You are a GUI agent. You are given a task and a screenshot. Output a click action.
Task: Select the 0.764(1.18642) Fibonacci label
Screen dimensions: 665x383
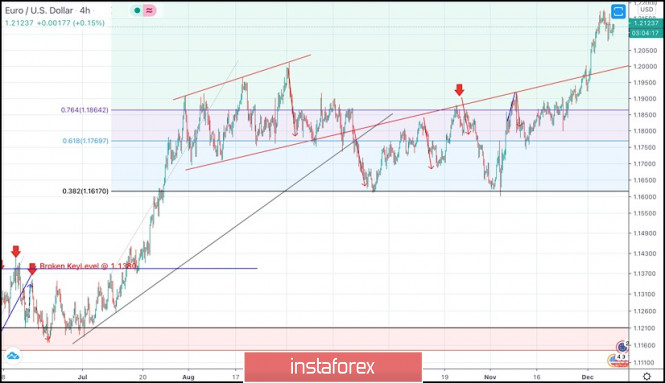coord(84,110)
